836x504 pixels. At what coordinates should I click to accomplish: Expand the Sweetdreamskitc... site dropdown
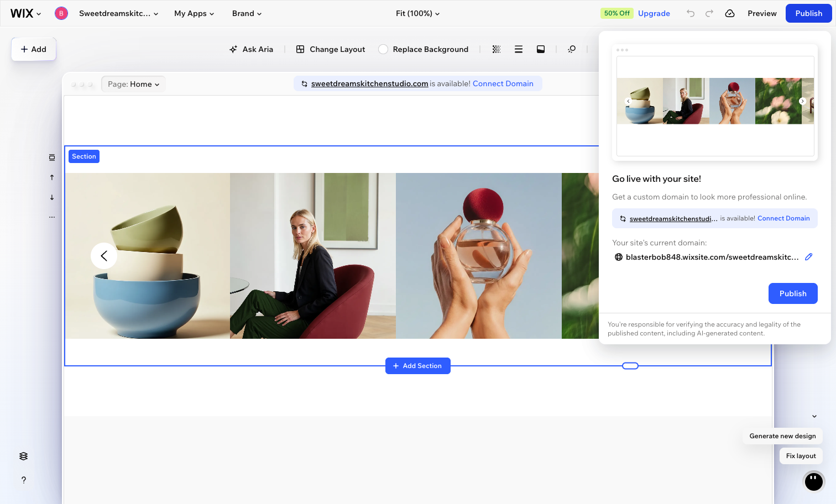tap(118, 13)
